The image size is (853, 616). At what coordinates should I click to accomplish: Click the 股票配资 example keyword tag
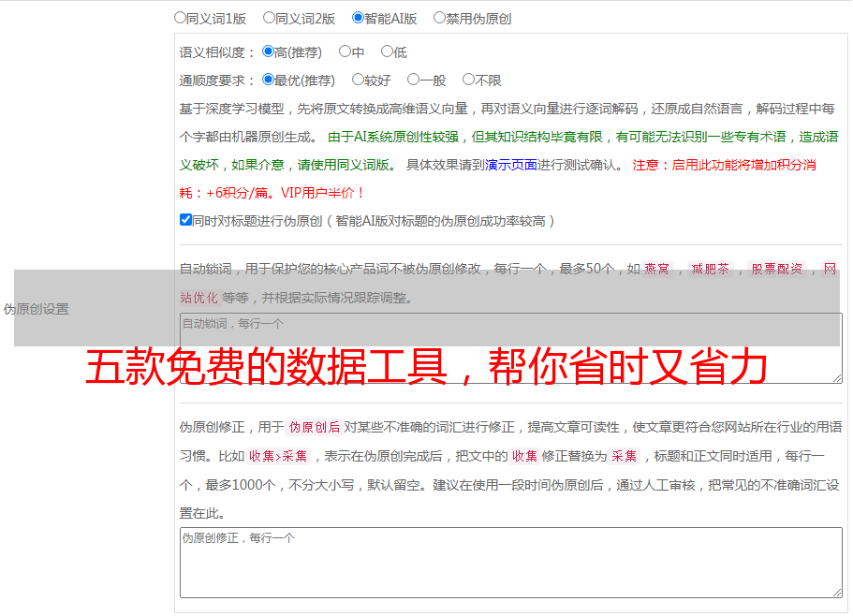click(777, 269)
